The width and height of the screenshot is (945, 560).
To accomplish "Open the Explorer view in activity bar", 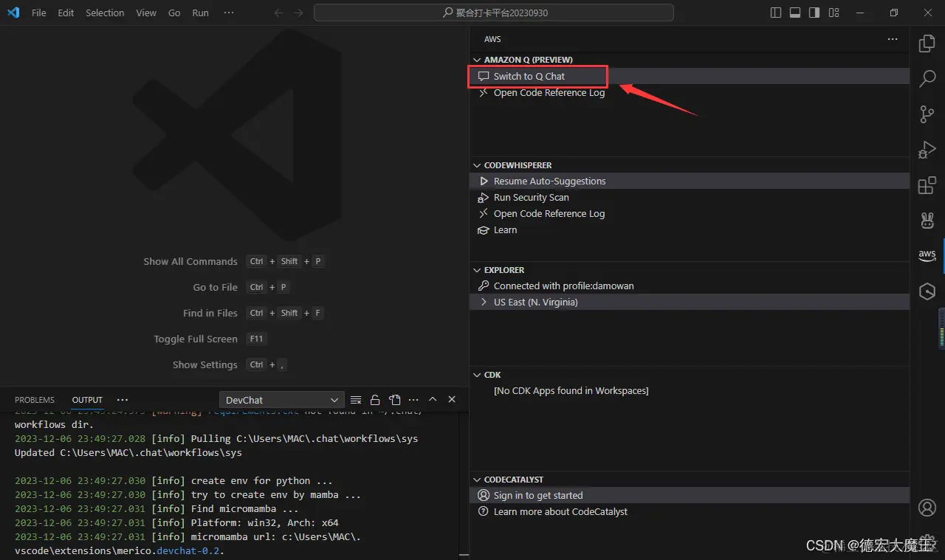I will 927,44.
